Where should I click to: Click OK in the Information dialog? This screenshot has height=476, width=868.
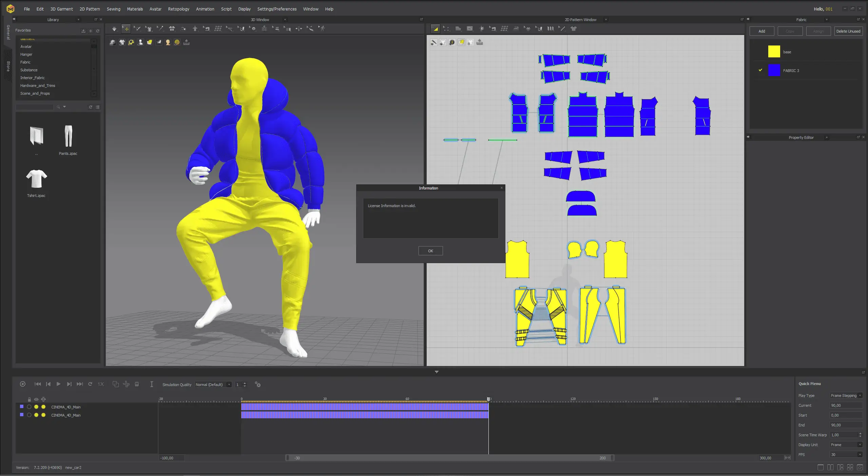tap(430, 251)
